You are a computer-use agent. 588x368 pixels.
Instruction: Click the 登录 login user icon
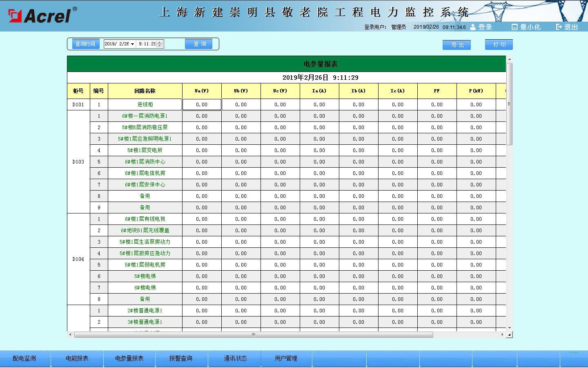click(473, 27)
